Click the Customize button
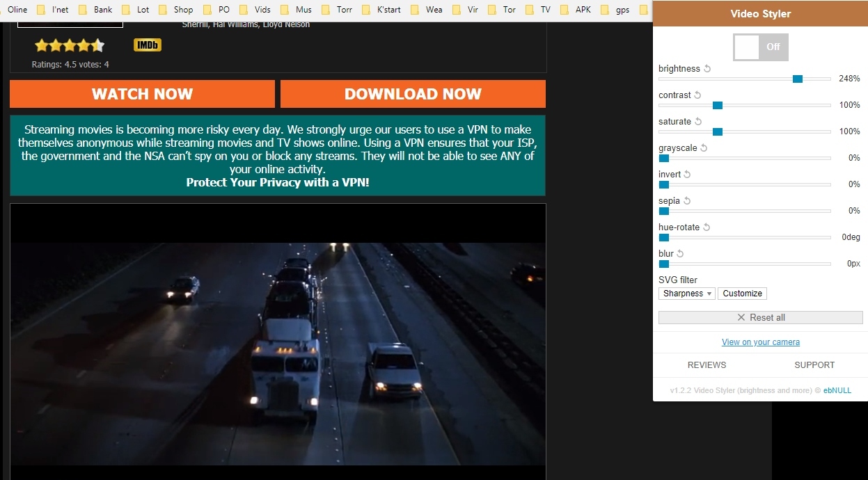Image resolution: width=868 pixels, height=480 pixels. [742, 294]
